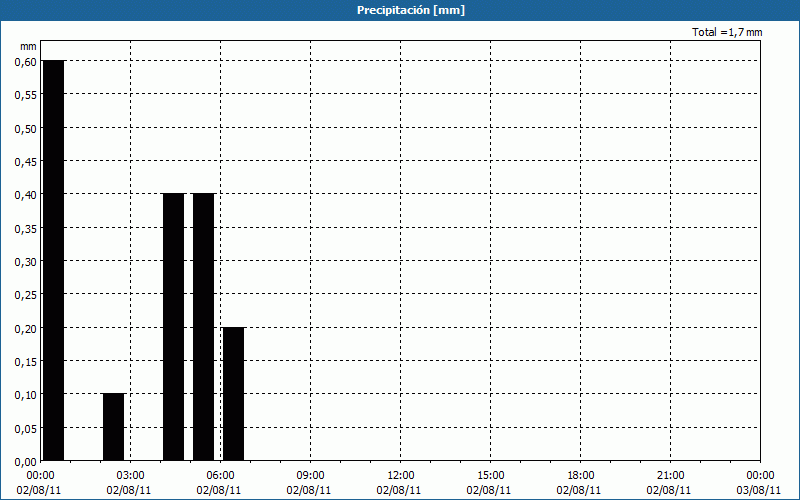Select the Total =1,7 mm label
This screenshot has height=500, width=800.
(727, 32)
